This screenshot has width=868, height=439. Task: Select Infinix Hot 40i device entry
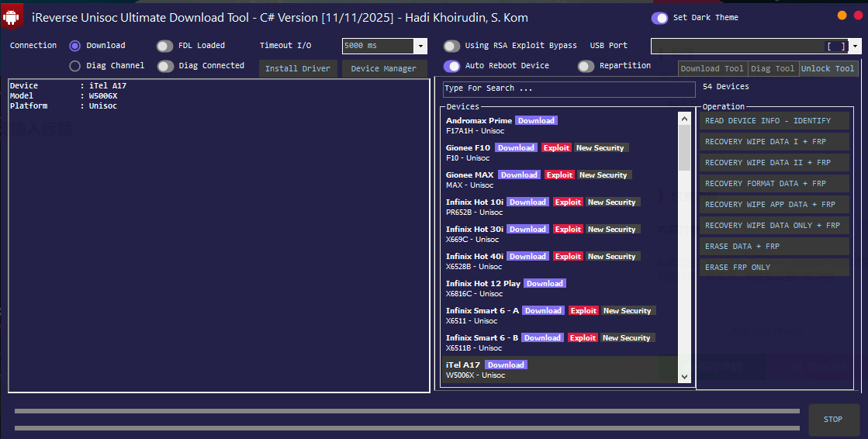560,261
